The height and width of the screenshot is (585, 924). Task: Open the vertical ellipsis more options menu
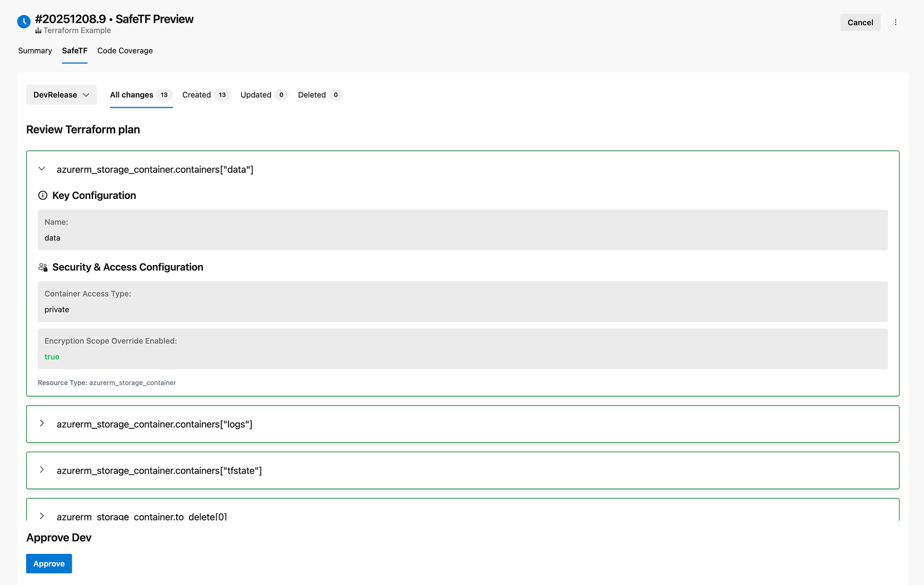click(x=895, y=22)
